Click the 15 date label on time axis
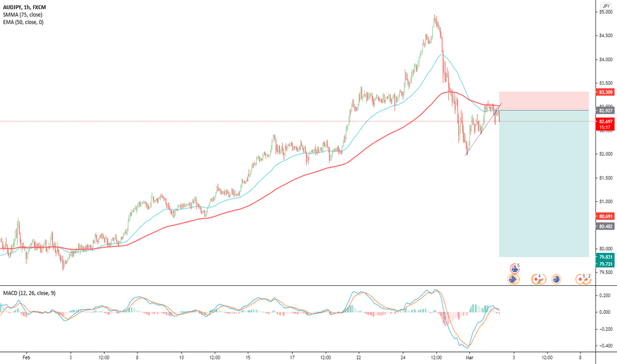 tap(248, 357)
